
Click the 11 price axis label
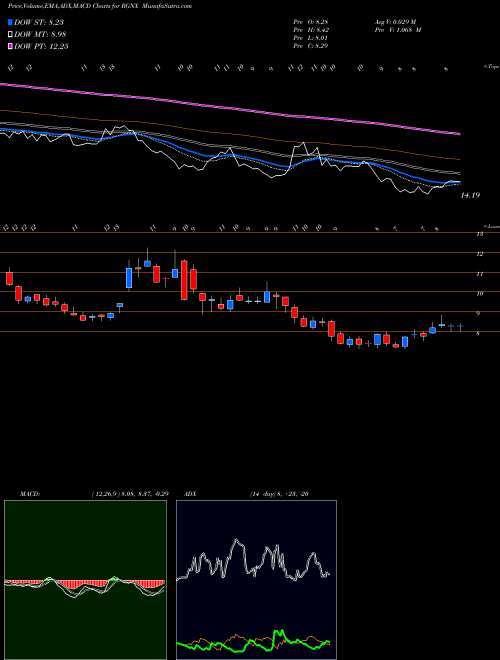(479, 274)
